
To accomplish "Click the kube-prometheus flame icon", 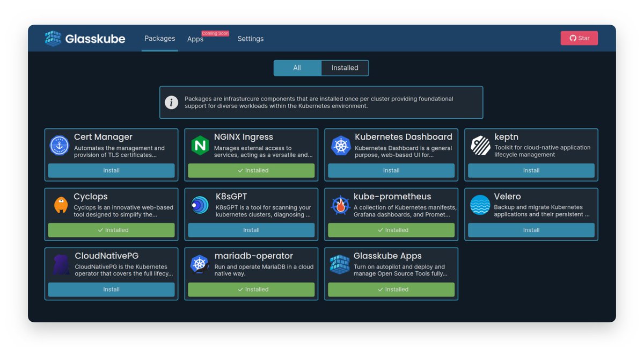I will (340, 205).
